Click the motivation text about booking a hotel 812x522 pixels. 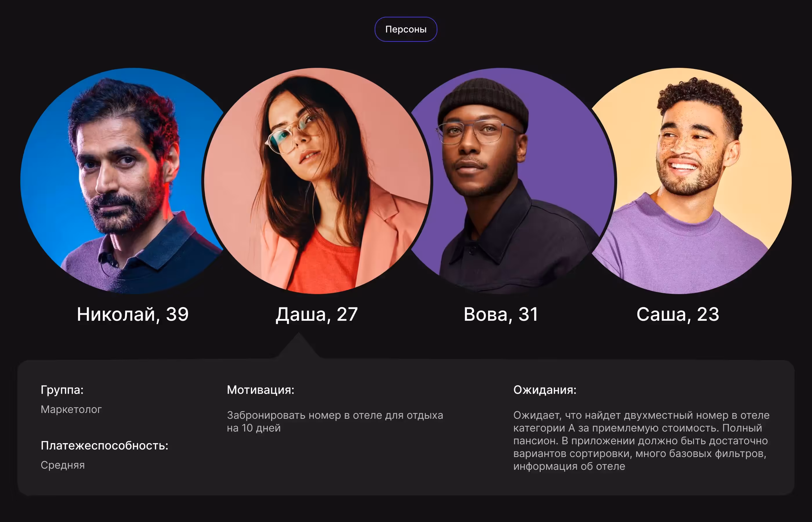(335, 422)
